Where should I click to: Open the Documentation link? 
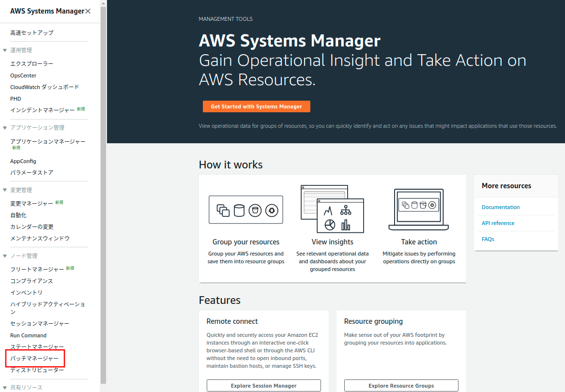coord(501,207)
